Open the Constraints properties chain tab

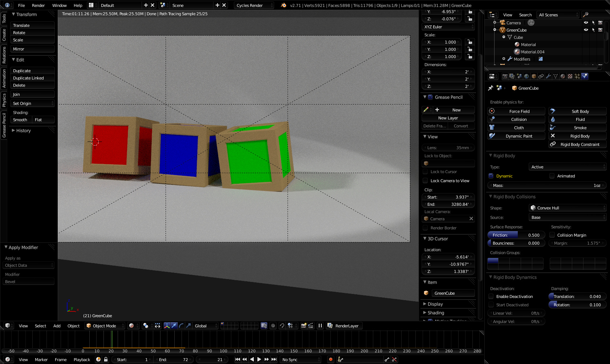(541, 76)
